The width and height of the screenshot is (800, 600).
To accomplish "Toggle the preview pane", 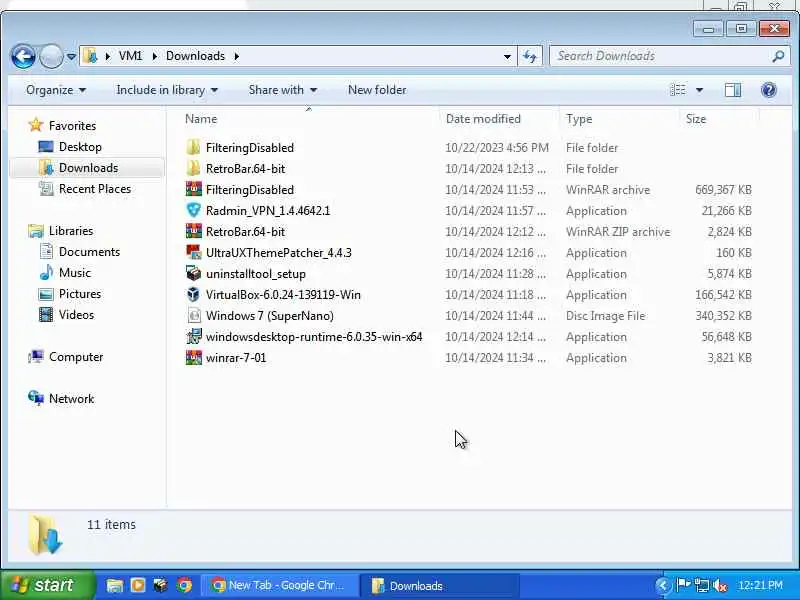I will [733, 90].
